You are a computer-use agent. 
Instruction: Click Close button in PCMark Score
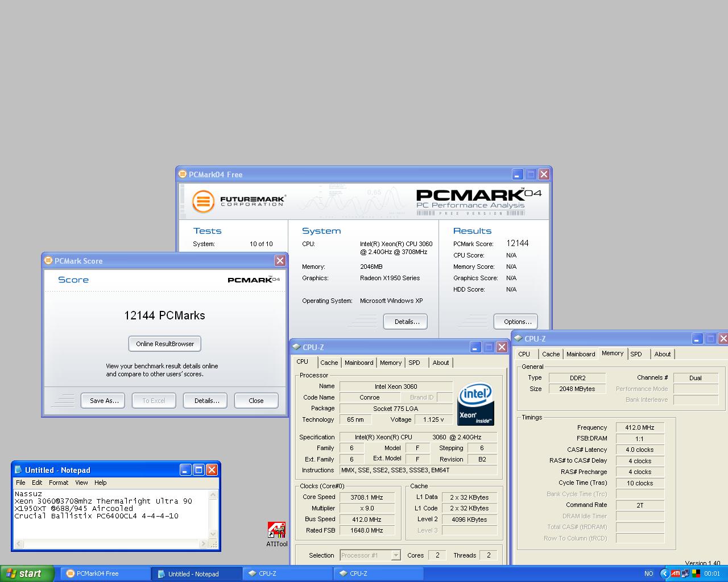click(256, 401)
